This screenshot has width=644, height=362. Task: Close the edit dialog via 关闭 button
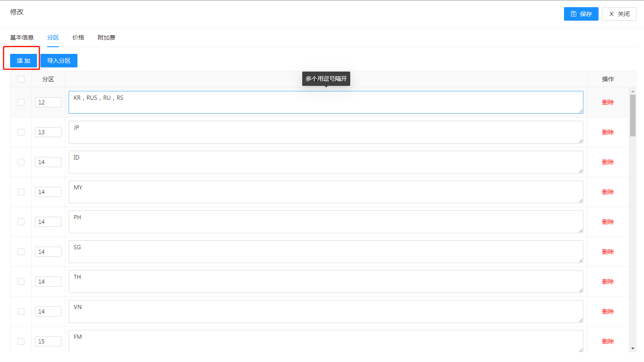coord(619,14)
